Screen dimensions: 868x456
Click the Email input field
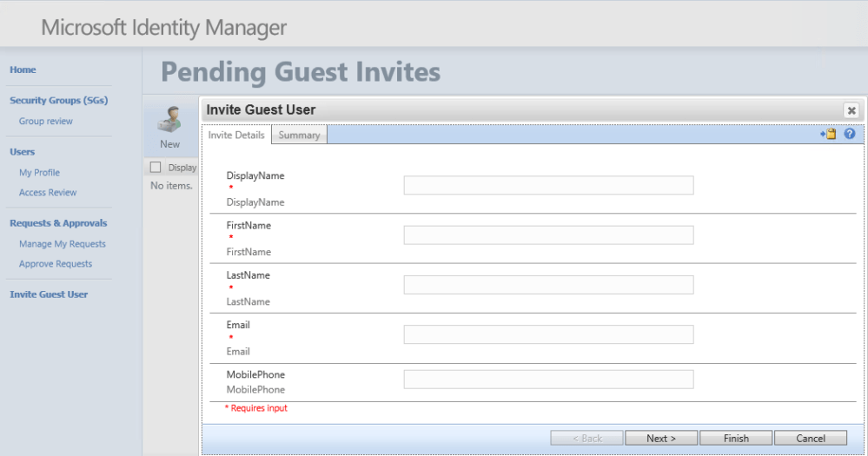[x=548, y=334]
